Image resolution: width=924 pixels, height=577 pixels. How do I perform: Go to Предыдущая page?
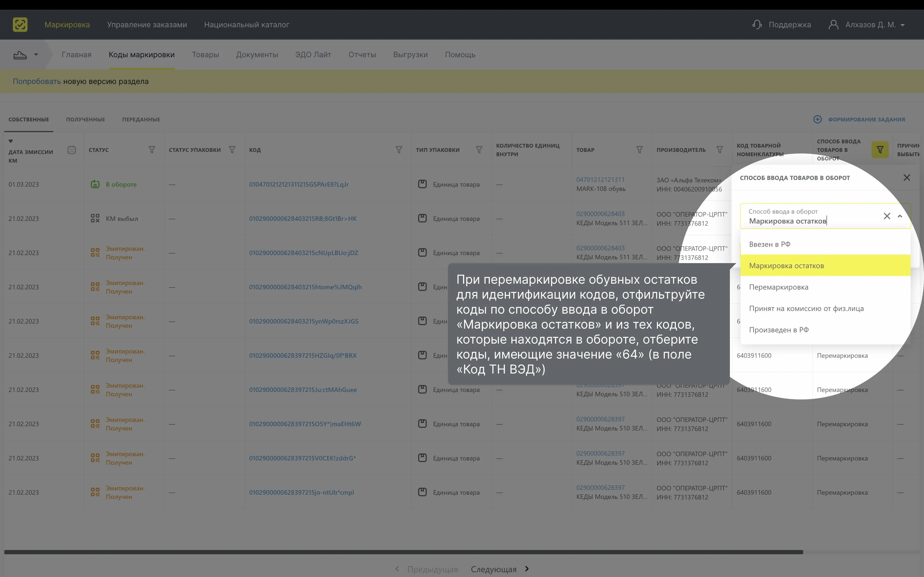pos(433,569)
